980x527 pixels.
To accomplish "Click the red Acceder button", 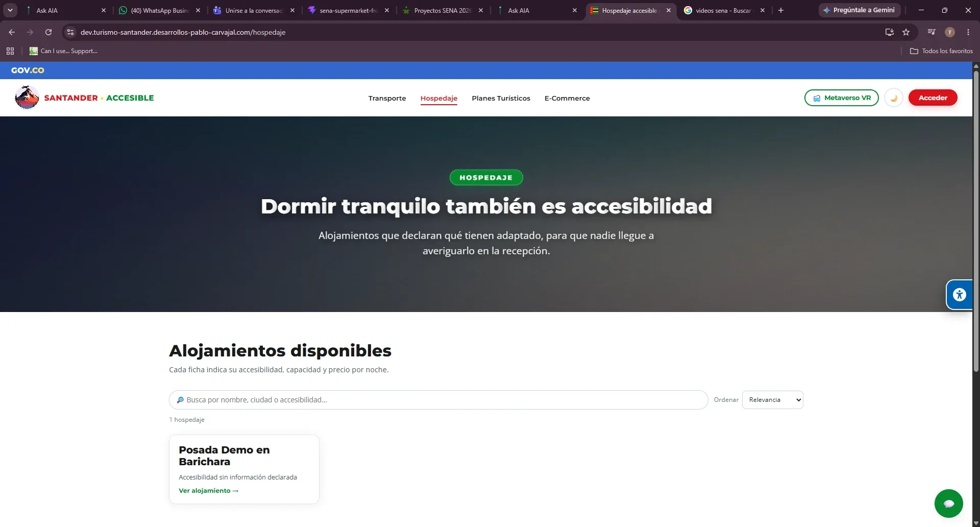I will click(933, 98).
